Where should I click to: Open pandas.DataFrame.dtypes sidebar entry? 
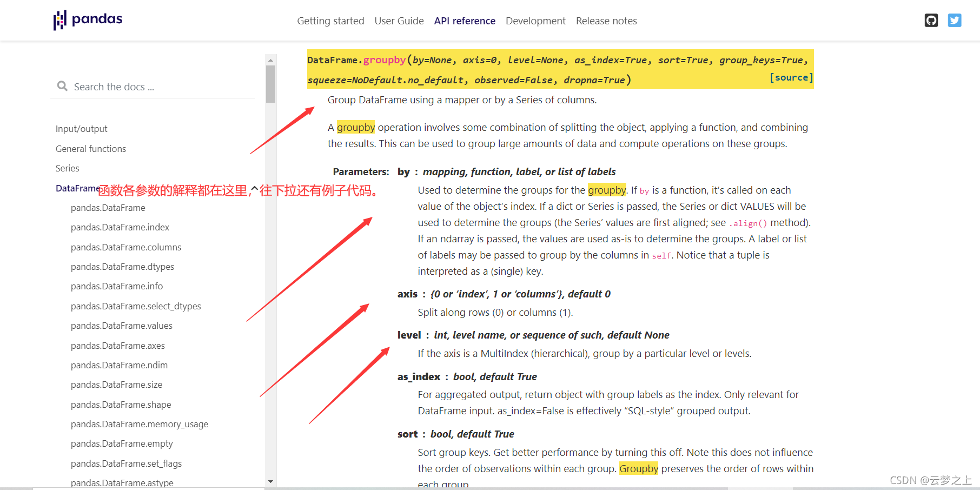pos(123,267)
